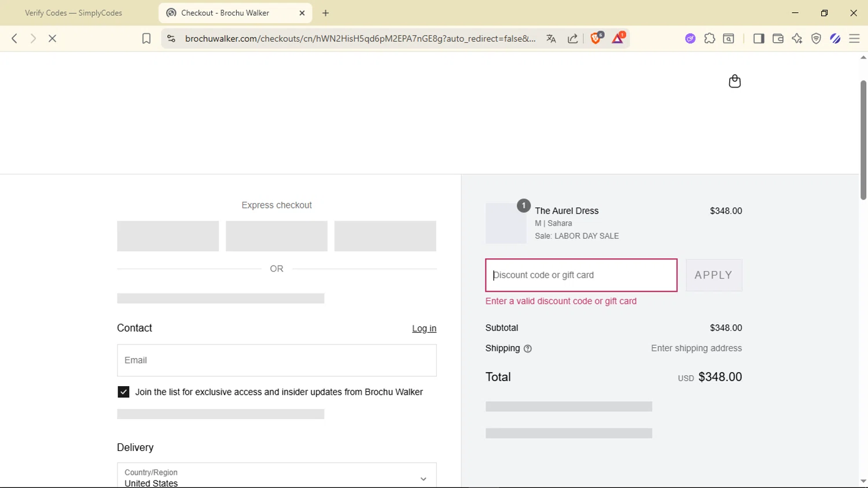Select the Checkout - Brochu Walker tab

click(235, 13)
